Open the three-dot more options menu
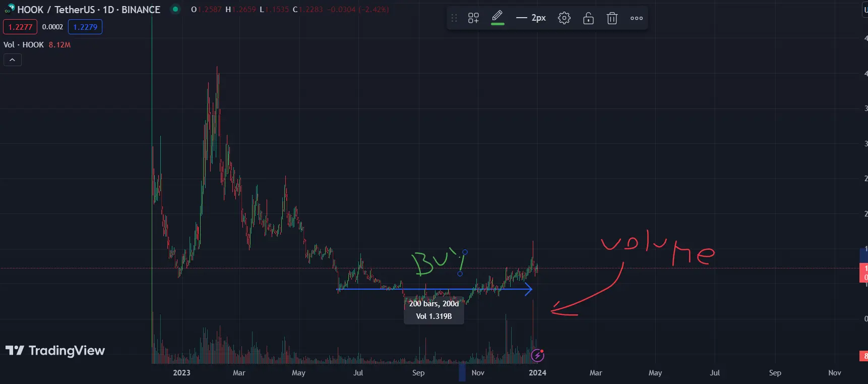Viewport: 868px width, 384px height. click(637, 18)
